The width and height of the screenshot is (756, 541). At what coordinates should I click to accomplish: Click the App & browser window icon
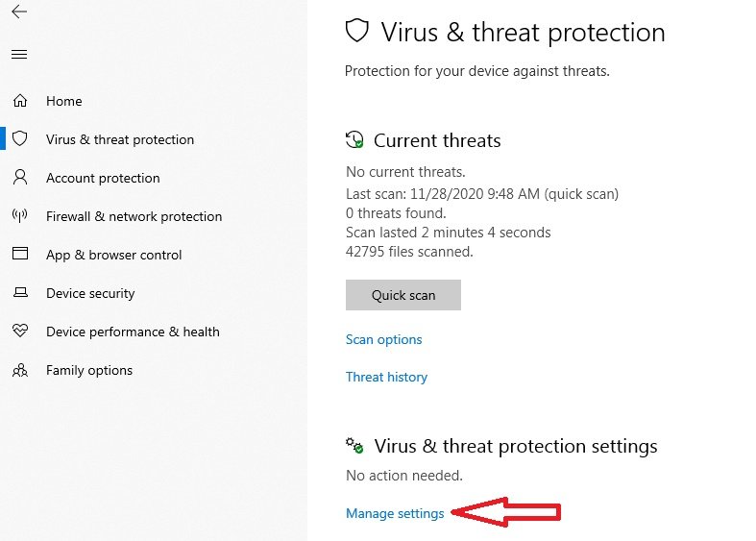pyautogui.click(x=20, y=254)
